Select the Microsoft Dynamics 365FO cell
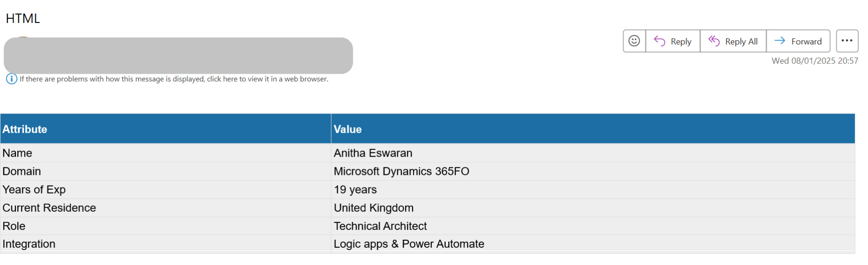Viewport: 868px width, 265px height. [401, 172]
